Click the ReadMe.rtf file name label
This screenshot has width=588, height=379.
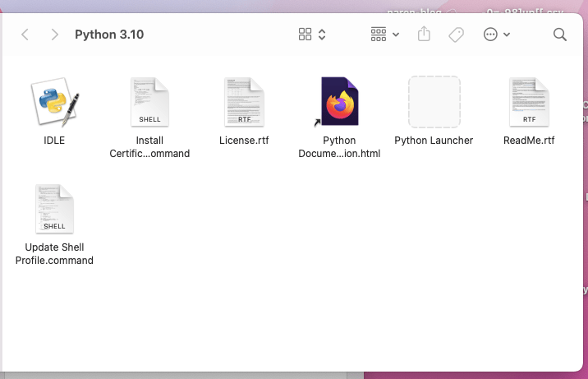pos(529,141)
